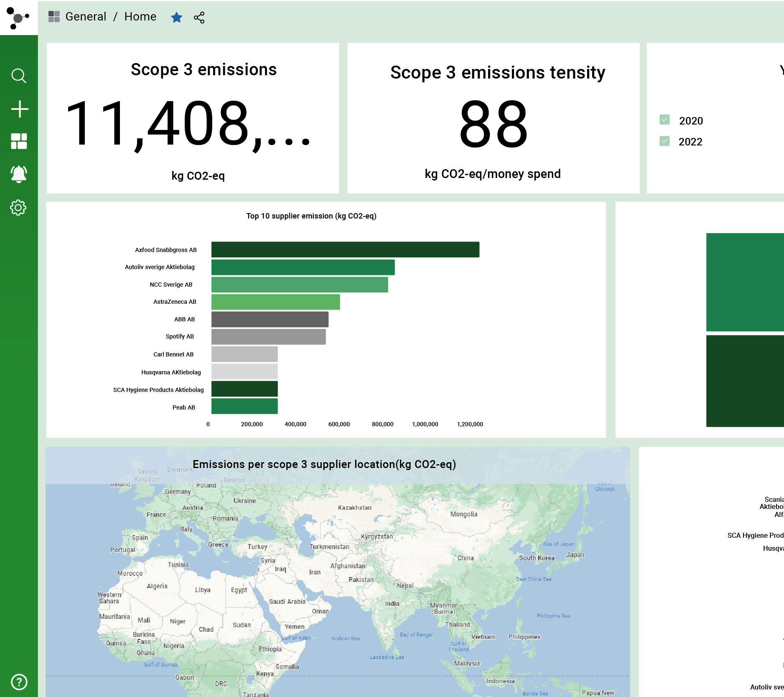Click the 'Peab AB' axis label
Screen dimensions: 784x697
coord(184,407)
